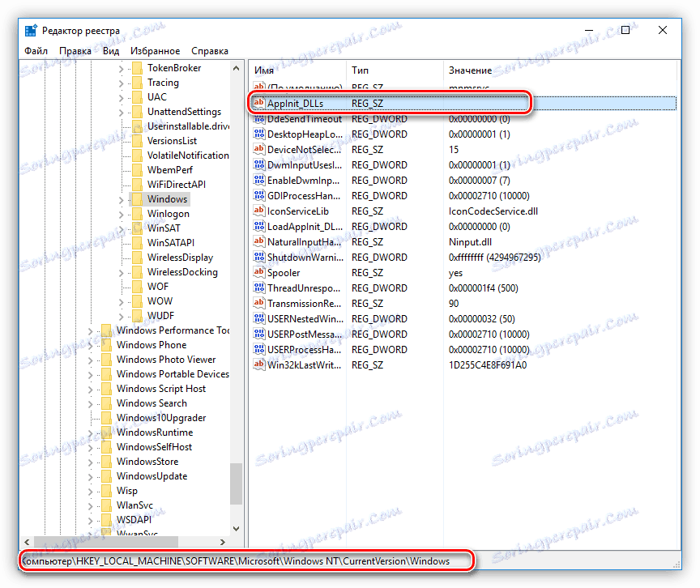The image size is (700, 588).
Task: Click the tree vertical scrollbar thumb
Action: tap(236, 484)
